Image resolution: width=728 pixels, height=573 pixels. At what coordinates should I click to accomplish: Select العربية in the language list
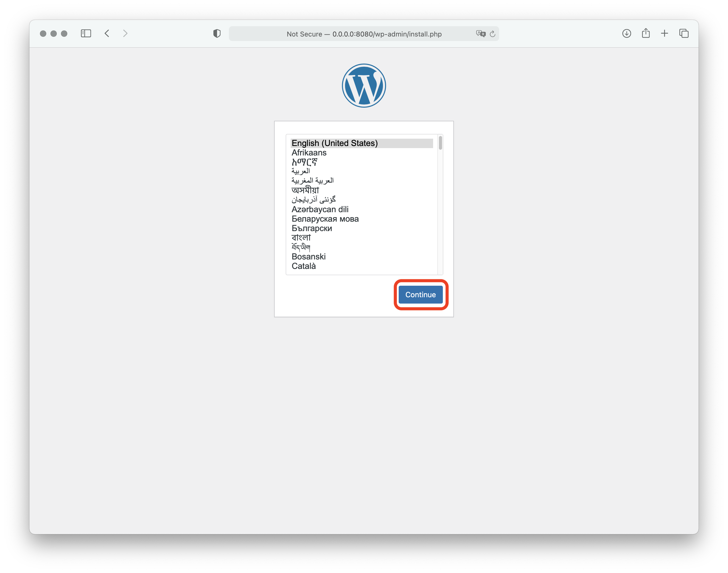[362, 171]
